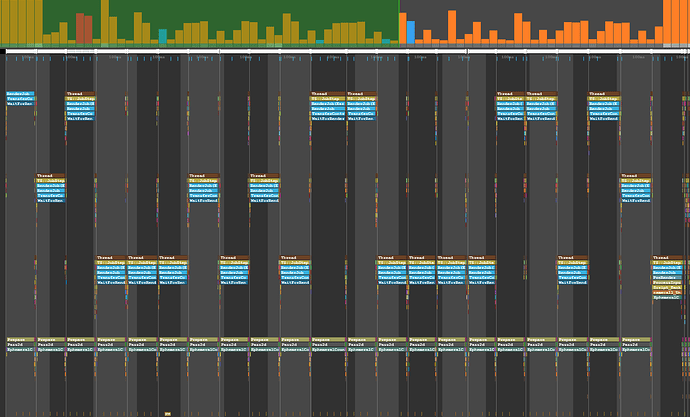The width and height of the screenshot is (690, 417).
Task: Click the small yellow marker at the timeline bottom
Action: click(x=167, y=414)
